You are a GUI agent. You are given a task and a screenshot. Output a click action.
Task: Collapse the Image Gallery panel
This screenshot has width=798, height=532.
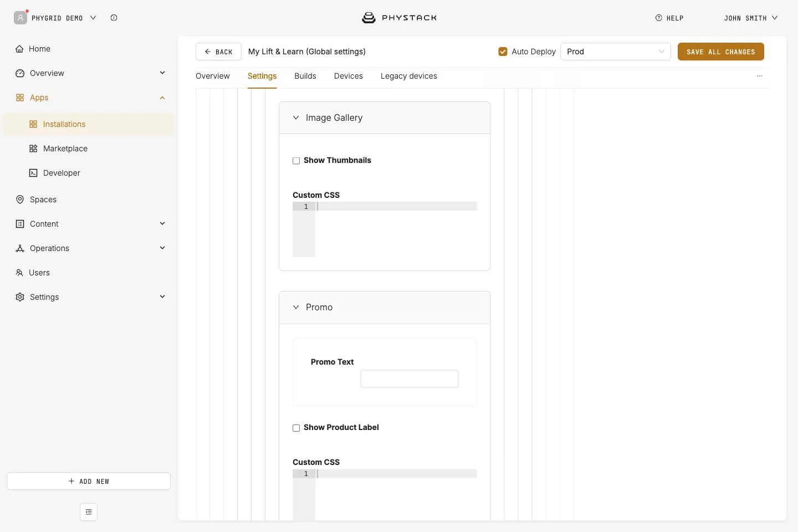tap(385, 118)
